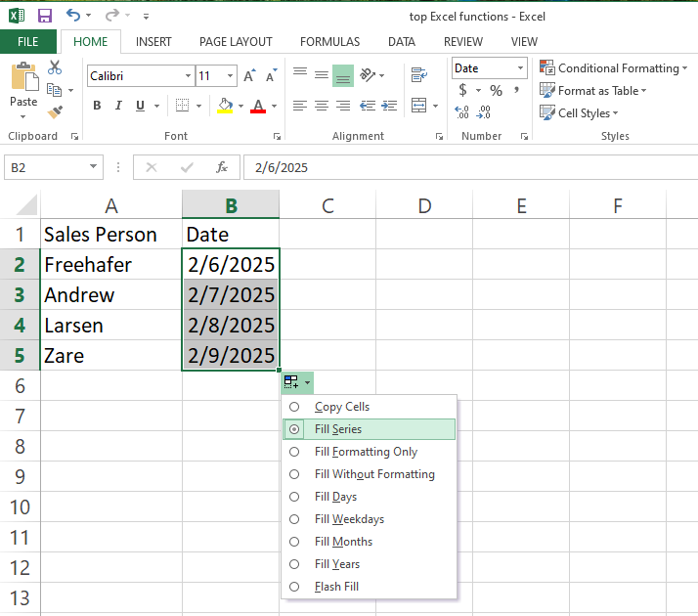Screen dimensions: 698x616
Task: Click the Orientation text angle icon
Action: (x=368, y=75)
